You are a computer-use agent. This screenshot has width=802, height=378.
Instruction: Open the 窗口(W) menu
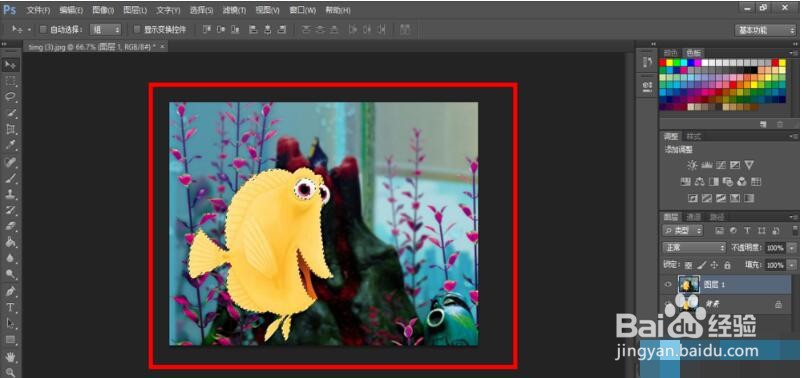(x=302, y=10)
